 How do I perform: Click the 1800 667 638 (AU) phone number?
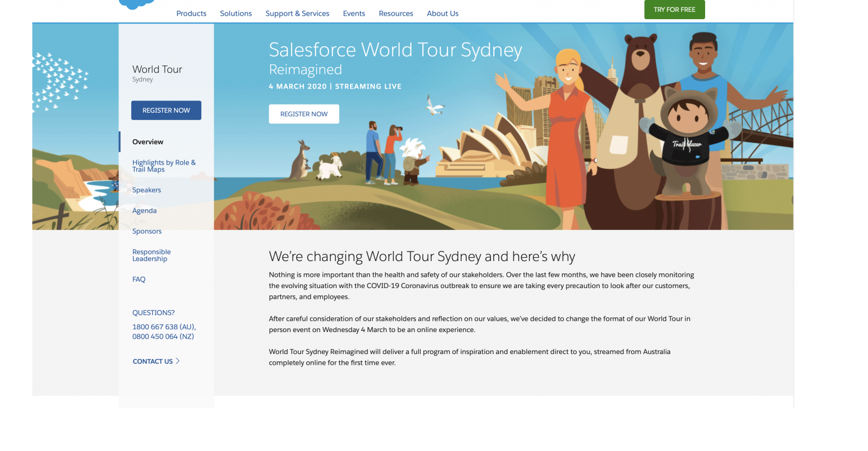[164, 327]
